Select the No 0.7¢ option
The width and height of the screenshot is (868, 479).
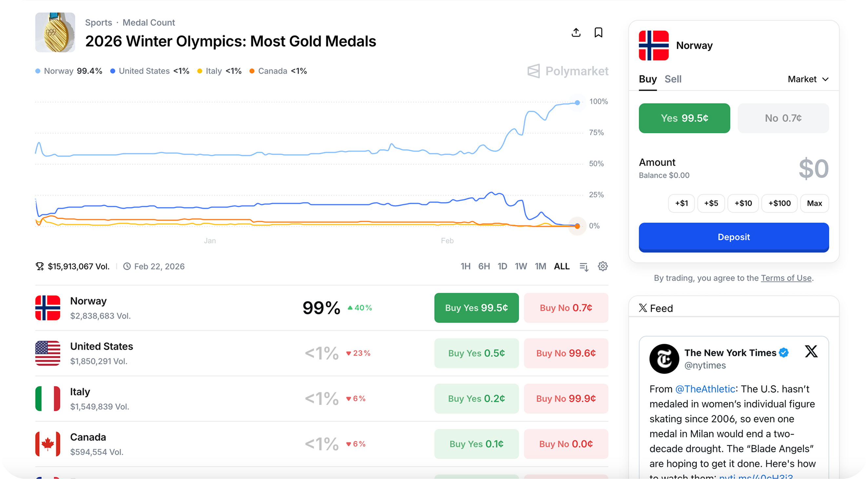click(x=783, y=118)
